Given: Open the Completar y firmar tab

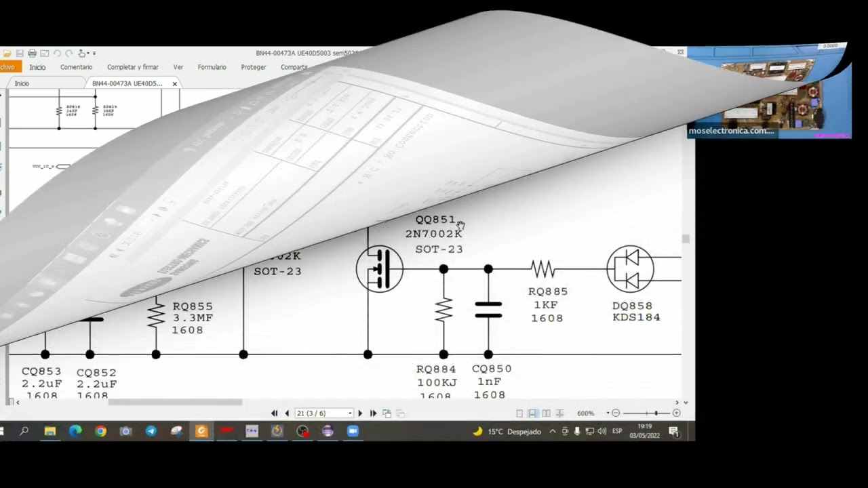Looking at the screenshot, I should coord(132,67).
